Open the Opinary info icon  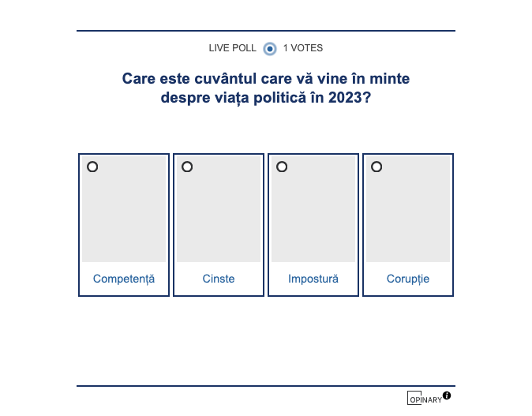447,395
